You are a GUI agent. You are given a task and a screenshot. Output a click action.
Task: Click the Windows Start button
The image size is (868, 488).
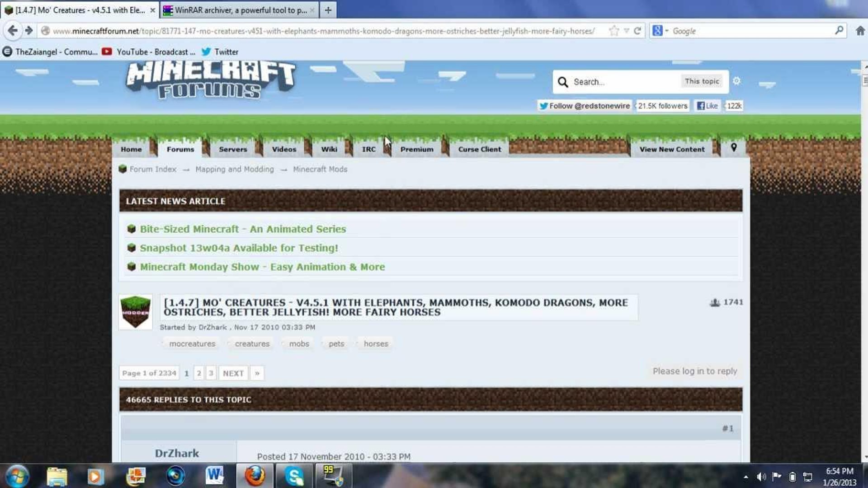click(x=17, y=476)
